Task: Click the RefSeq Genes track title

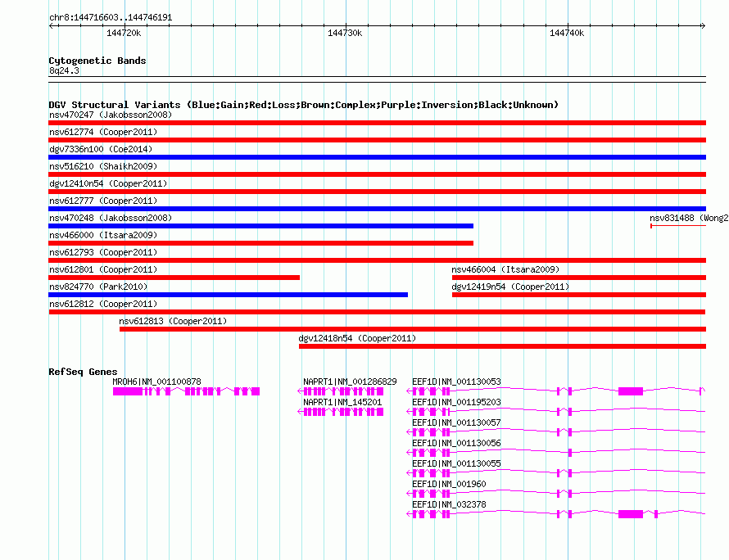Action: coord(84,372)
